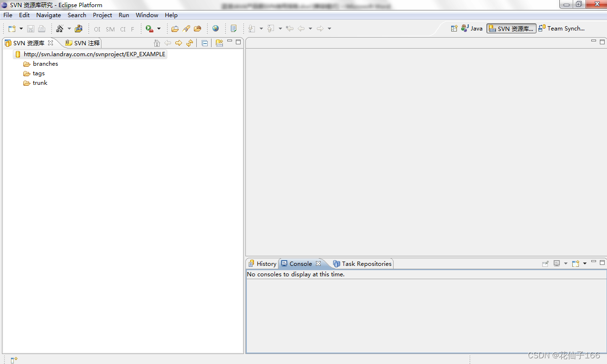Open the File menu
This screenshot has height=364, width=607.
pos(8,15)
